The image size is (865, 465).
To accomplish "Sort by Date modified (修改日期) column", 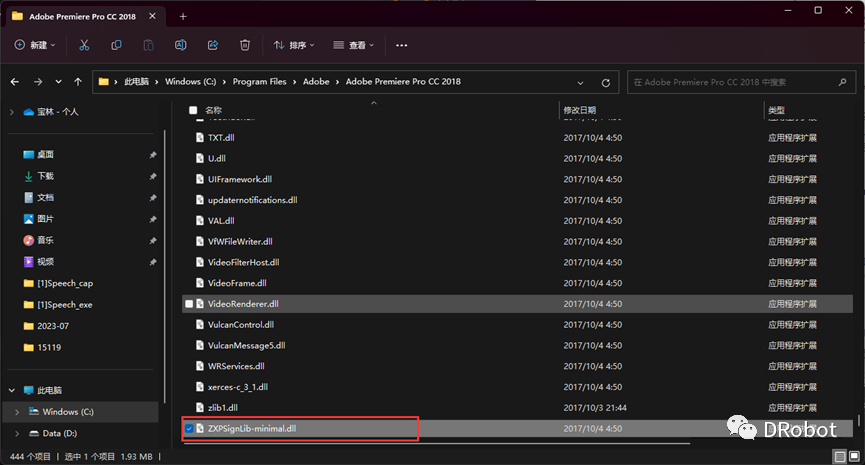I will [579, 110].
